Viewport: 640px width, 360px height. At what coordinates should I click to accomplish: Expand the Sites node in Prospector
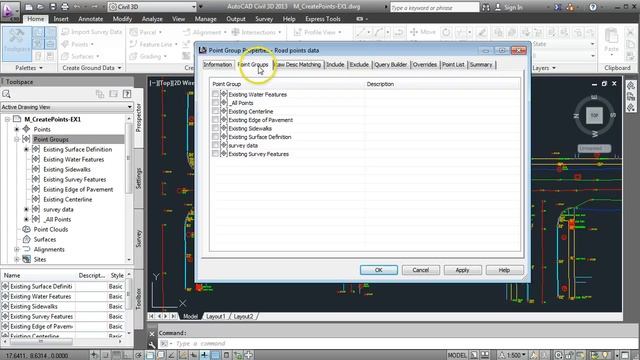point(17,260)
